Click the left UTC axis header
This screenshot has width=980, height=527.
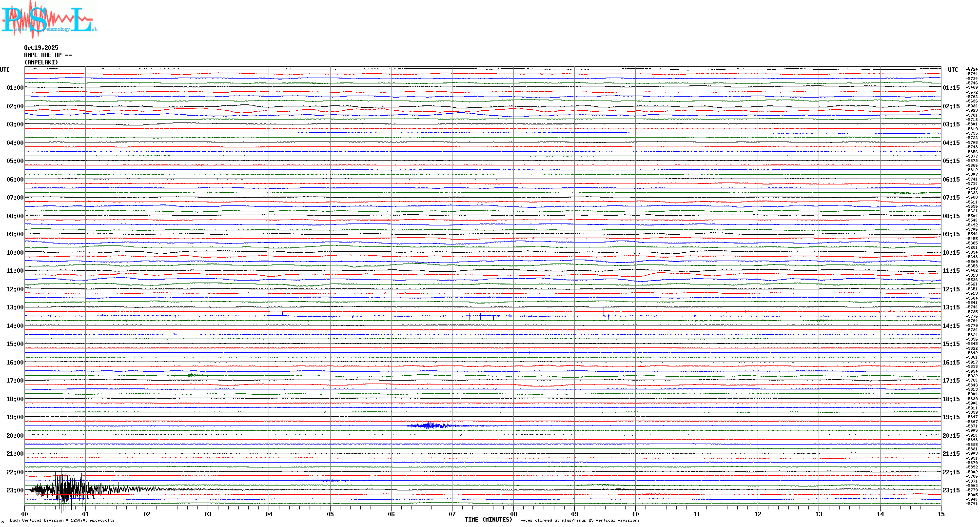[5, 70]
